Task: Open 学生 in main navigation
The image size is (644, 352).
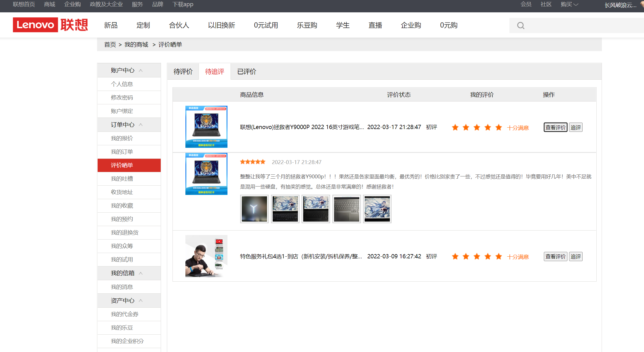Action: point(343,25)
